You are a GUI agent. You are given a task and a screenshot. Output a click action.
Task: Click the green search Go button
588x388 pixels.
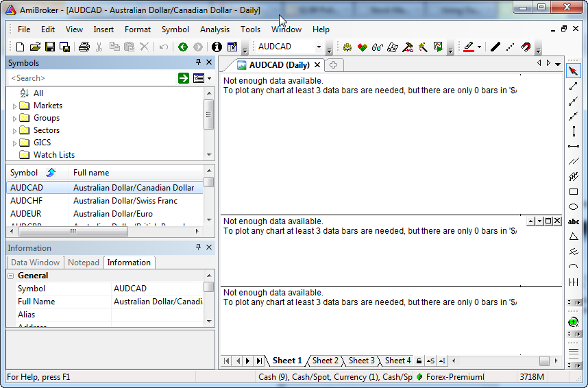184,78
